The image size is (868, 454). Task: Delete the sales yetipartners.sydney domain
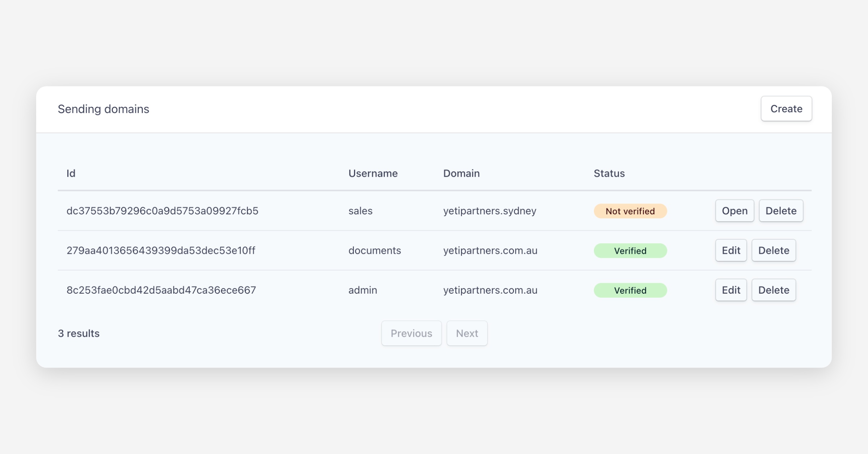pos(780,211)
